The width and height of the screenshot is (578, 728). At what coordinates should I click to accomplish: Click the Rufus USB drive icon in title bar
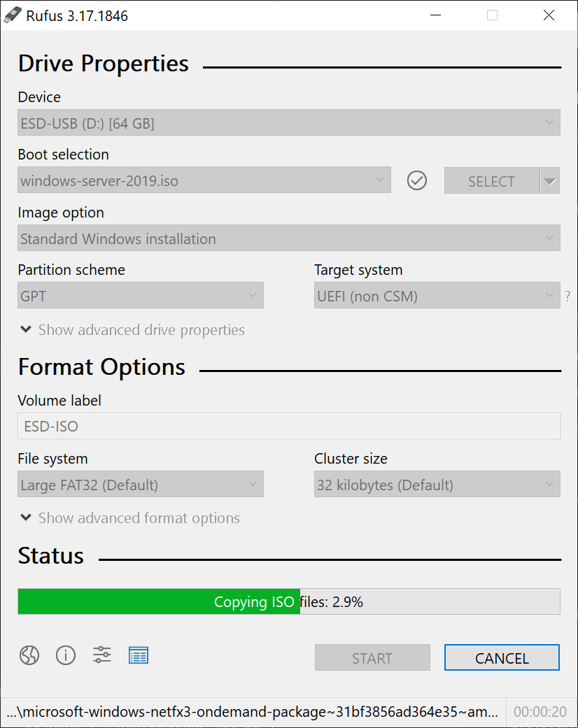pos(13,15)
